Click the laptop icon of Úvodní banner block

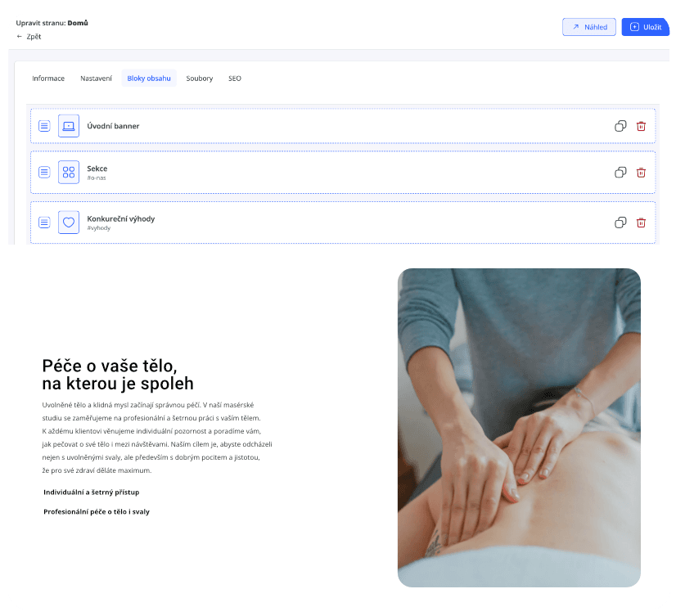tap(69, 126)
